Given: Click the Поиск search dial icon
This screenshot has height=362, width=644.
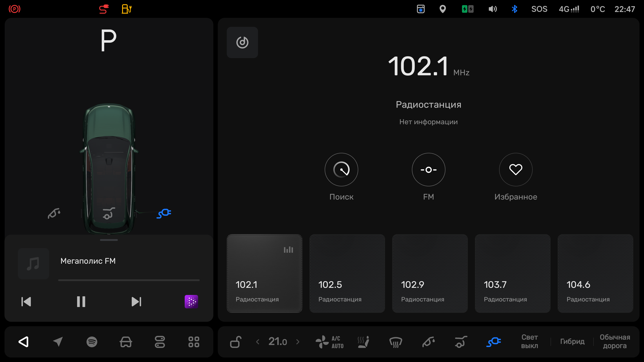Looking at the screenshot, I should pyautogui.click(x=341, y=170).
